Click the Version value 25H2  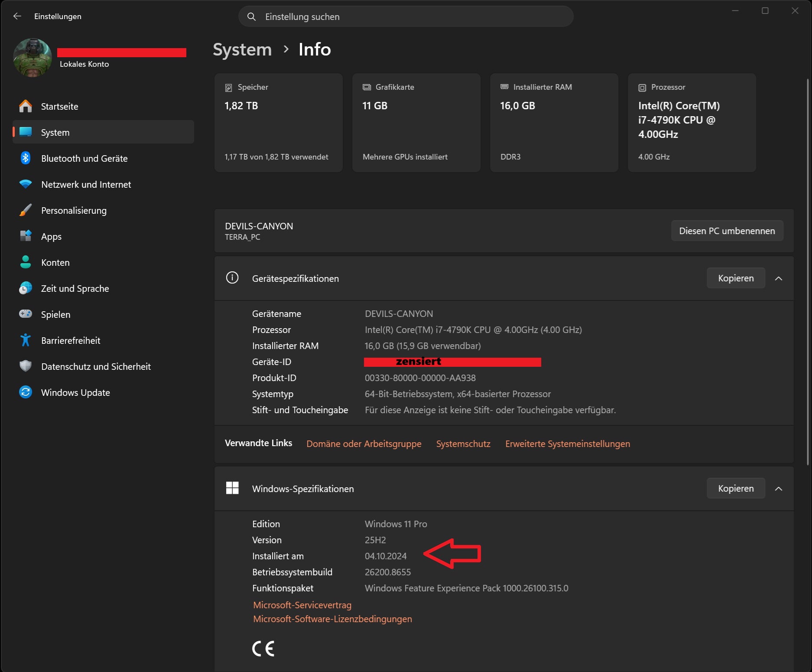tap(375, 540)
